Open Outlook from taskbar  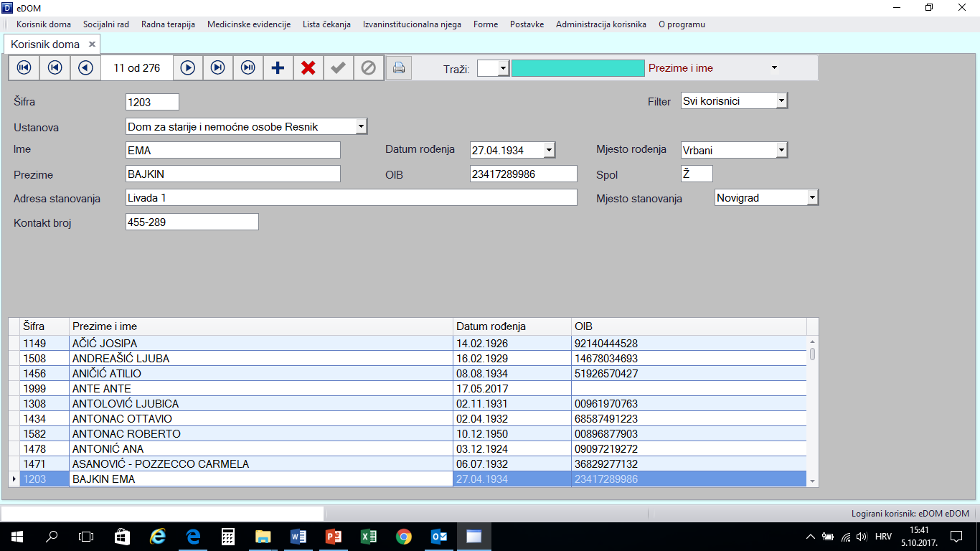click(x=439, y=537)
